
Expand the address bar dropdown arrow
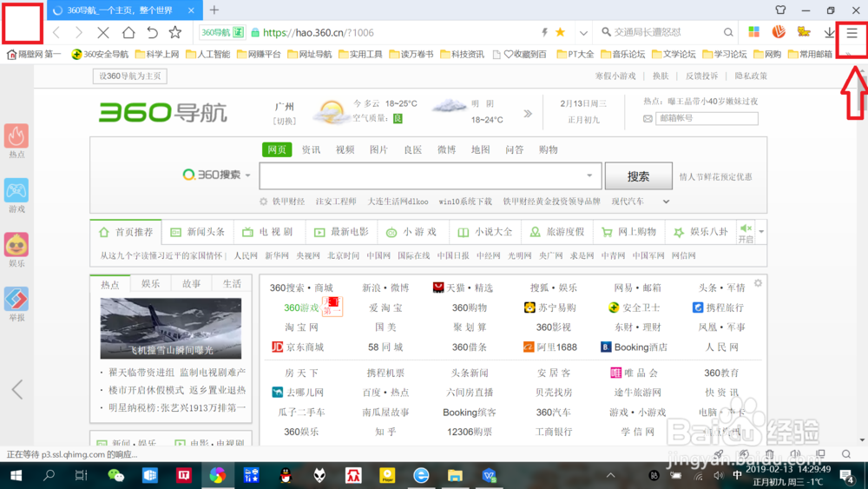click(583, 33)
